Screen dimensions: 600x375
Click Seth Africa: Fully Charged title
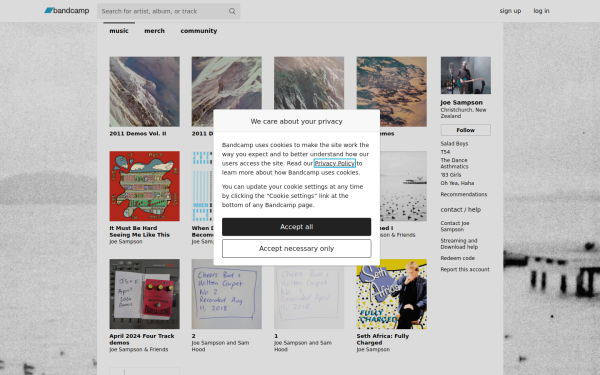coord(383,339)
